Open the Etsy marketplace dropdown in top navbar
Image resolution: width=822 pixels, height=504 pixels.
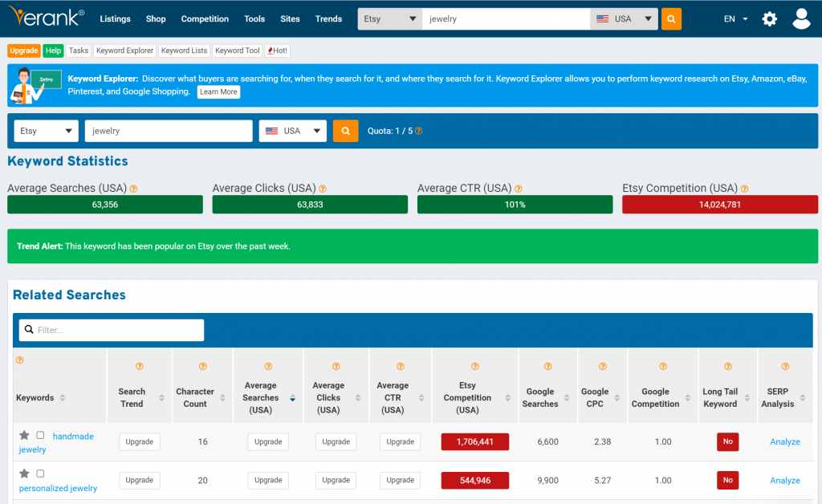pyautogui.click(x=389, y=19)
